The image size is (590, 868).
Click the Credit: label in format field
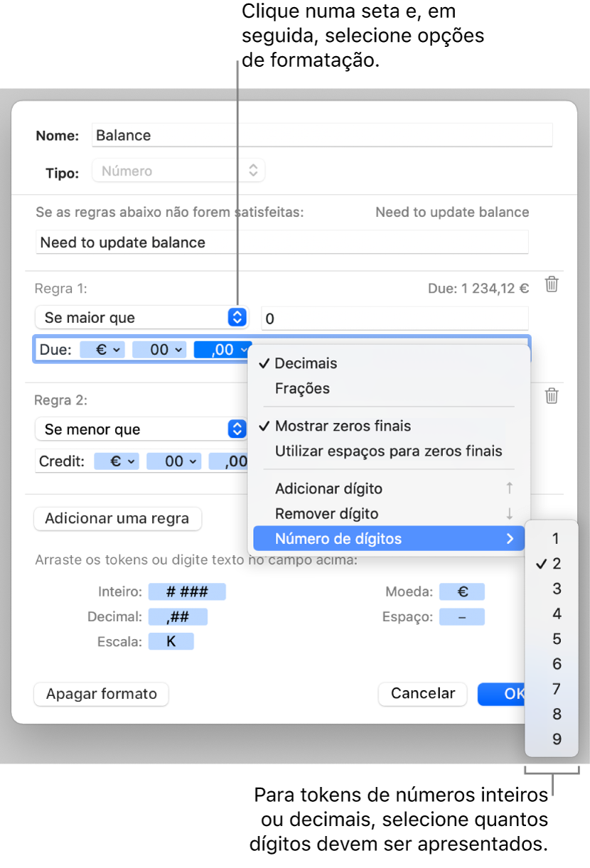click(62, 461)
